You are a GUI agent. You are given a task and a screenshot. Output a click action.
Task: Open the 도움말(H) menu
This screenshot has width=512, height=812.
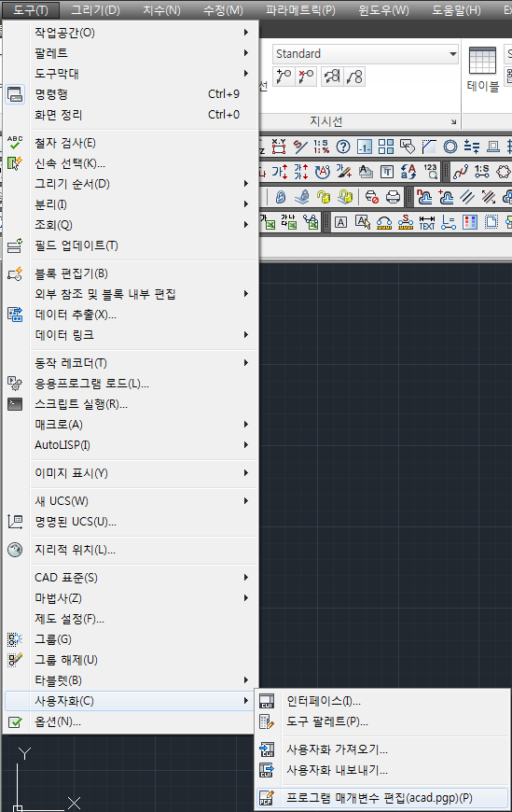pyautogui.click(x=456, y=10)
